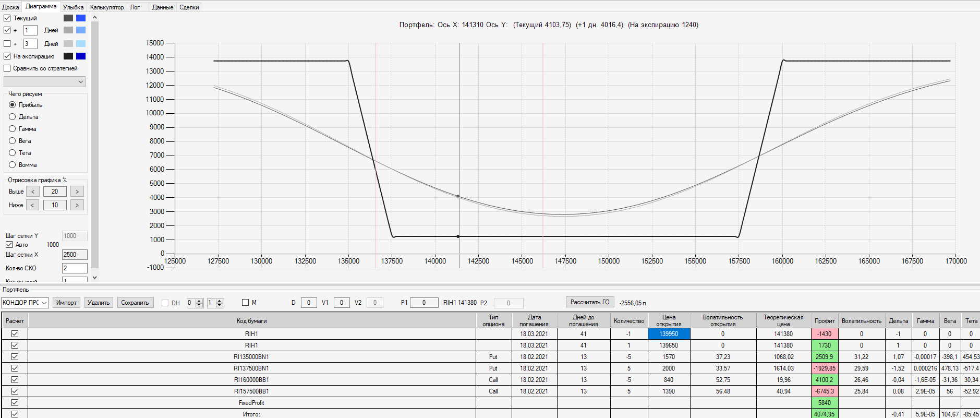Decrease Ниже percentage with left arrow
980x418 pixels.
point(32,205)
